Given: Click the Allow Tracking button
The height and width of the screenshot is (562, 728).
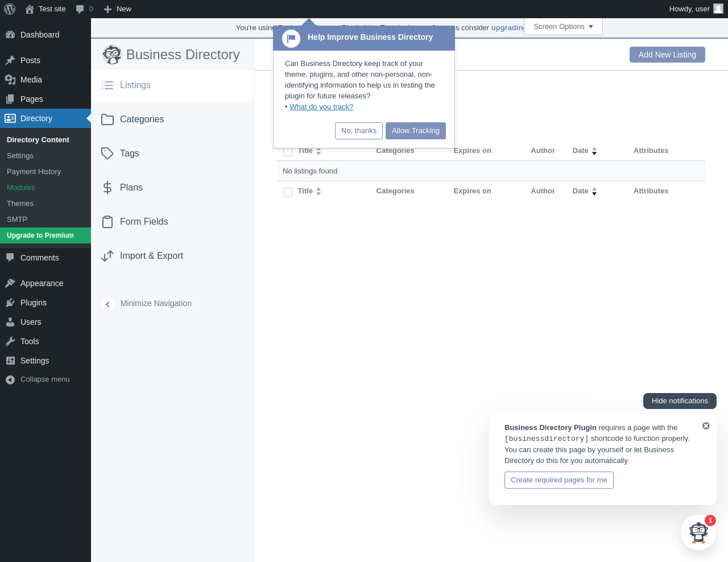Looking at the screenshot, I should 416,131.
